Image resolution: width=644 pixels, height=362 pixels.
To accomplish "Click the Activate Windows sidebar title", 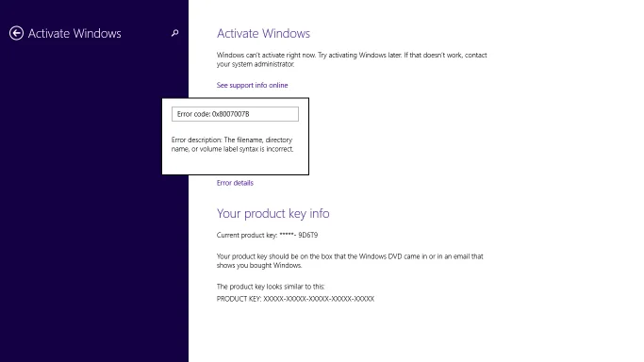I will tap(74, 33).
